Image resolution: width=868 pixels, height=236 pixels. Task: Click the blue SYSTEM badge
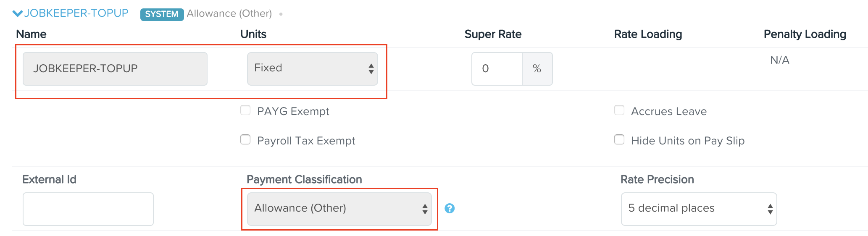click(162, 14)
